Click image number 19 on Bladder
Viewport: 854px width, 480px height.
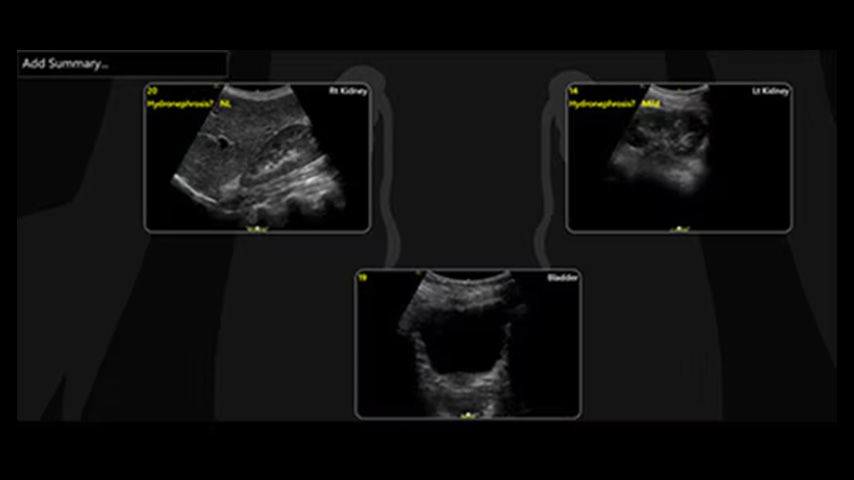[363, 277]
